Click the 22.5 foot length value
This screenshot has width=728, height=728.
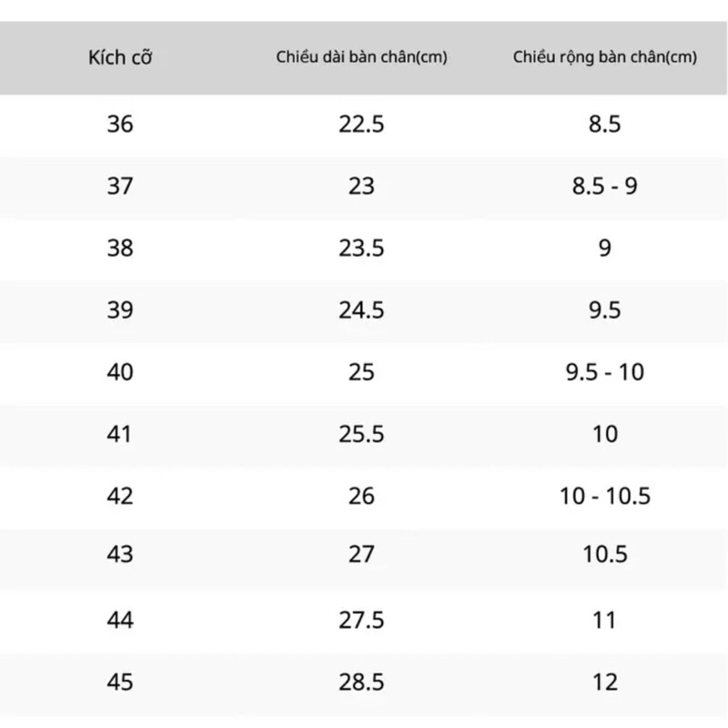(361, 124)
